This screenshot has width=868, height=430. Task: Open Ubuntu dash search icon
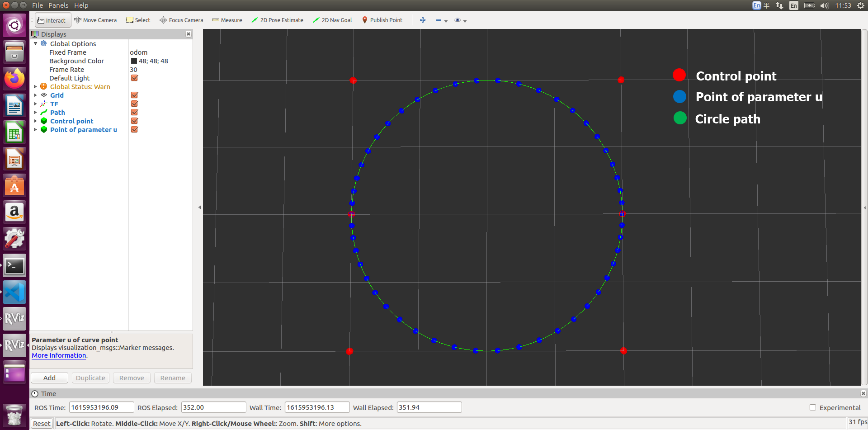pyautogui.click(x=14, y=25)
